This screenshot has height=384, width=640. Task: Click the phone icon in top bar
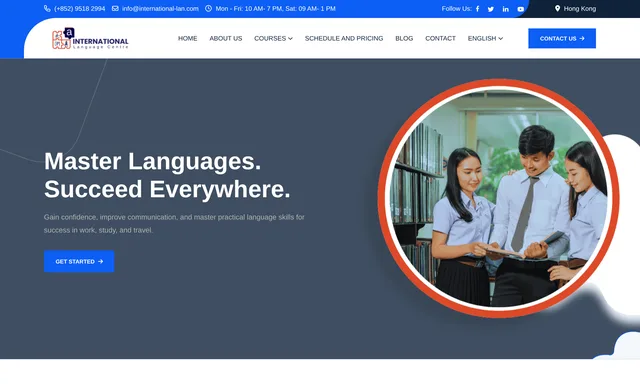pyautogui.click(x=47, y=9)
